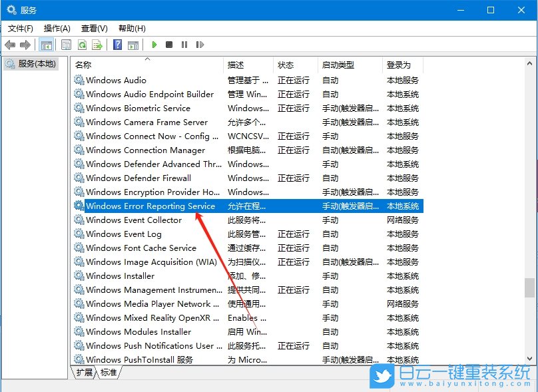This screenshot has height=392, width=538.
Task: Stop the service with the black square icon
Action: point(168,45)
